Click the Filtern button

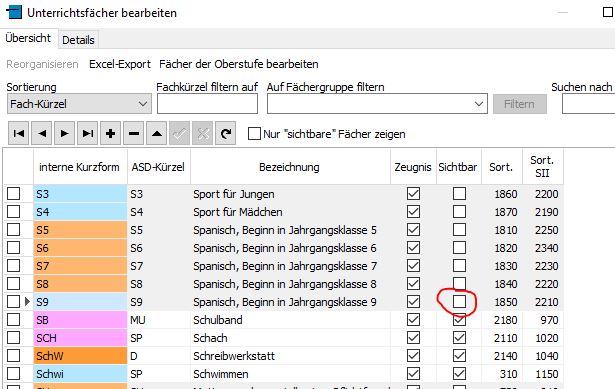tap(520, 104)
